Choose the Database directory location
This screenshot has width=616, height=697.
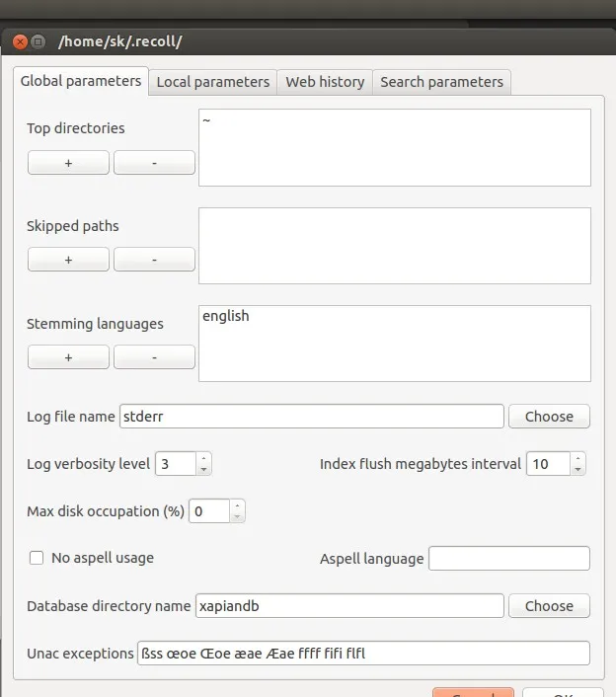tap(549, 606)
